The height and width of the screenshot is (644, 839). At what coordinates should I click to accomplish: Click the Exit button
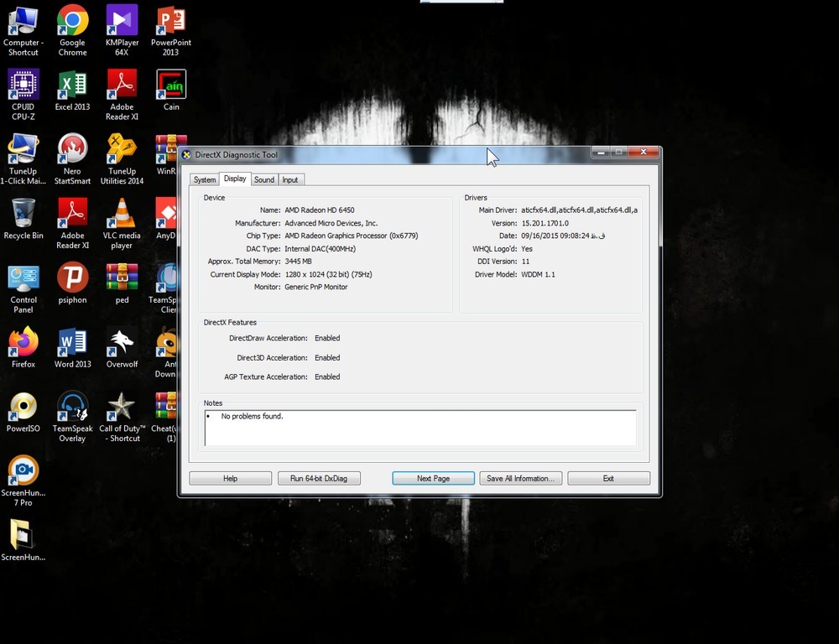(x=609, y=478)
